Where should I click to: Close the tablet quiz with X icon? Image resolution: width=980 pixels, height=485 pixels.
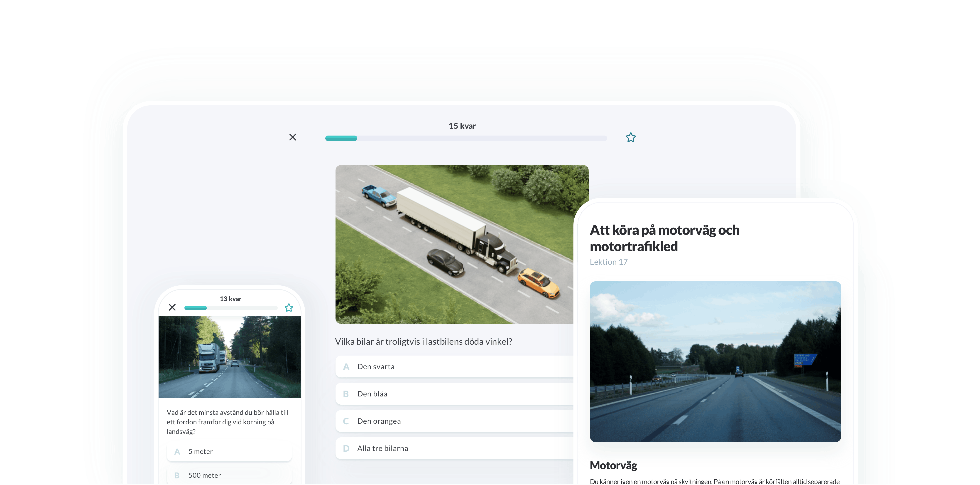293,137
